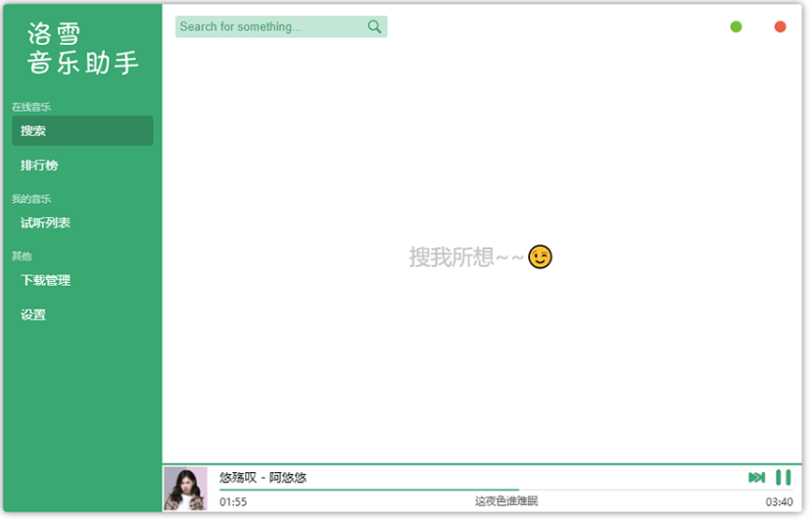Skip to the next track
This screenshot has width=812, height=520.
tap(756, 478)
